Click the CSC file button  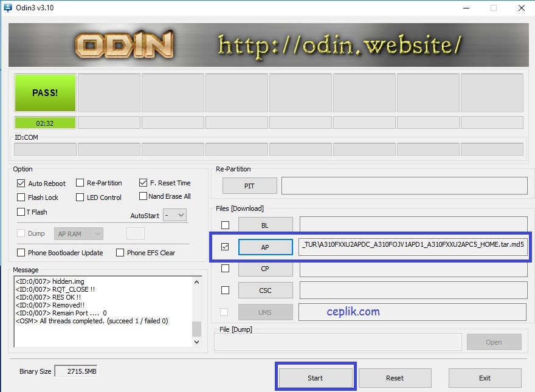tap(265, 291)
